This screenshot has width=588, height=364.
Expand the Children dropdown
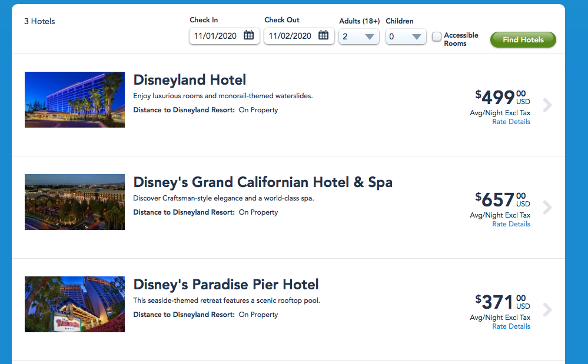pos(406,36)
